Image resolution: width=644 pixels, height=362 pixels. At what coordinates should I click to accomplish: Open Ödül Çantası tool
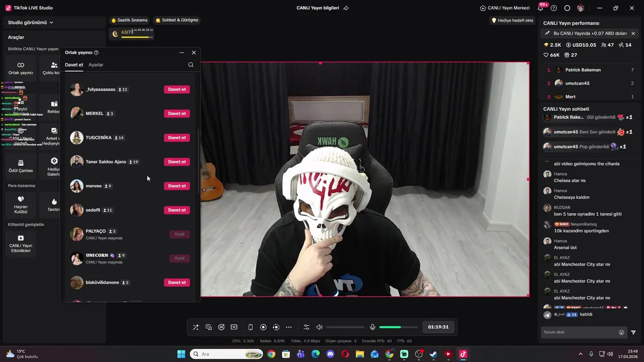coord(21,166)
